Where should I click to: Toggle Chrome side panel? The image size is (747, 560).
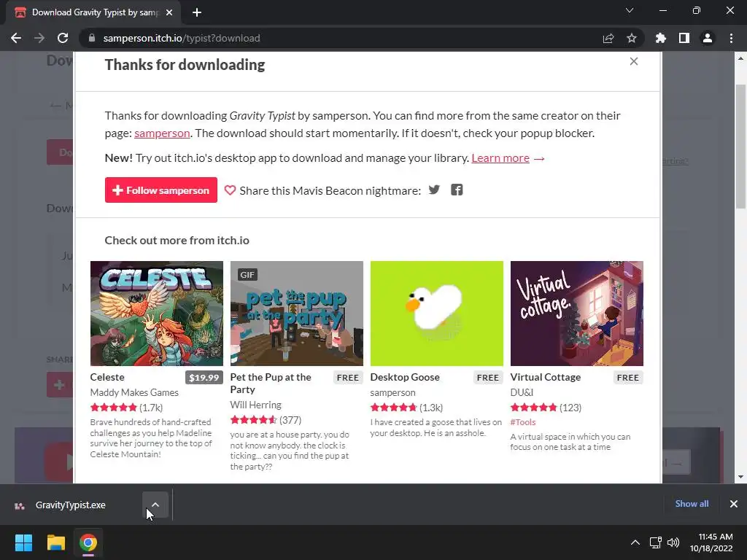[684, 38]
